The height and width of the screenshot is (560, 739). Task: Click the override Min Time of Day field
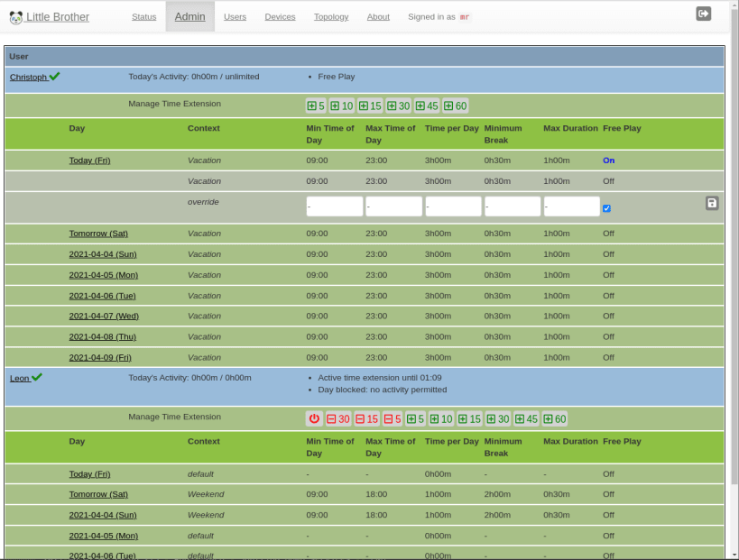(335, 207)
